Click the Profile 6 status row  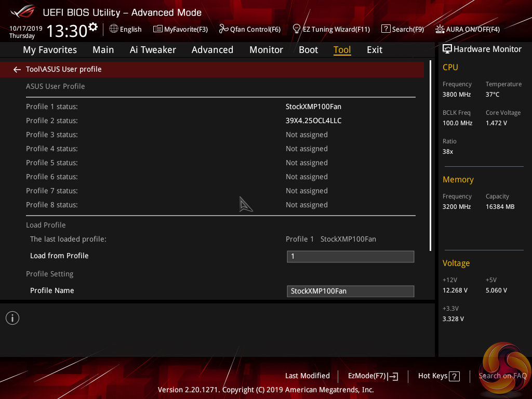pyautogui.click(x=220, y=177)
